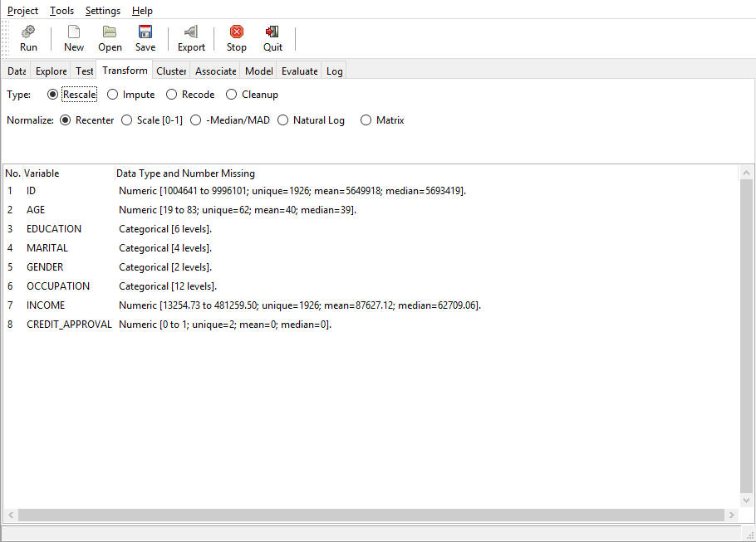The width and height of the screenshot is (756, 542).
Task: Stop execution using the Stop icon
Action: (x=236, y=32)
